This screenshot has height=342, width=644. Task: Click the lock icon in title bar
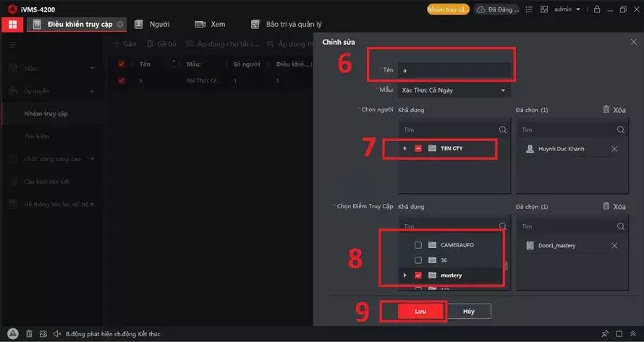tap(597, 9)
